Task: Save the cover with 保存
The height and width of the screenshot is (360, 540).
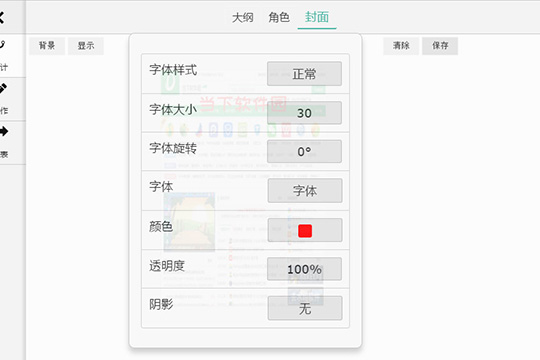Action: [x=440, y=45]
